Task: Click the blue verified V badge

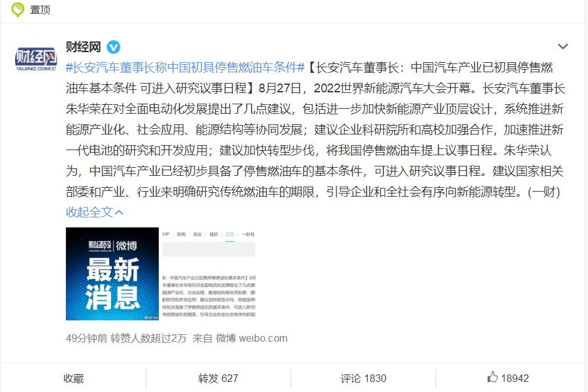Action: [114, 47]
